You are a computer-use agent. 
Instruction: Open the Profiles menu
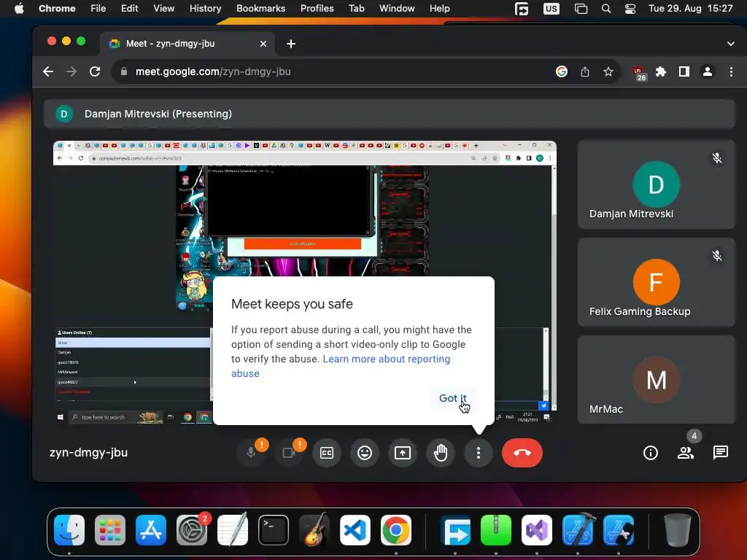tap(317, 9)
